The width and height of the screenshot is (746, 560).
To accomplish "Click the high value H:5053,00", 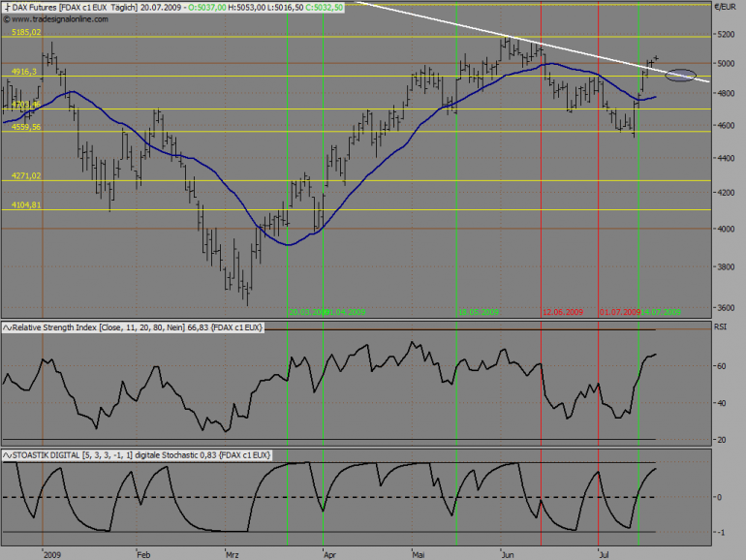I will tap(247, 7).
